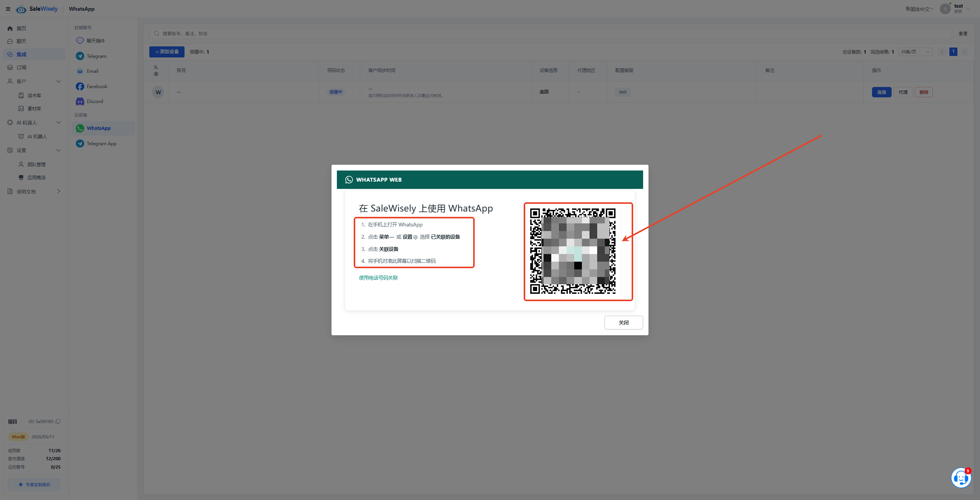Viewport: 980px width, 500px height.
Task: Copy the project ID icon
Action: [x=58, y=421]
